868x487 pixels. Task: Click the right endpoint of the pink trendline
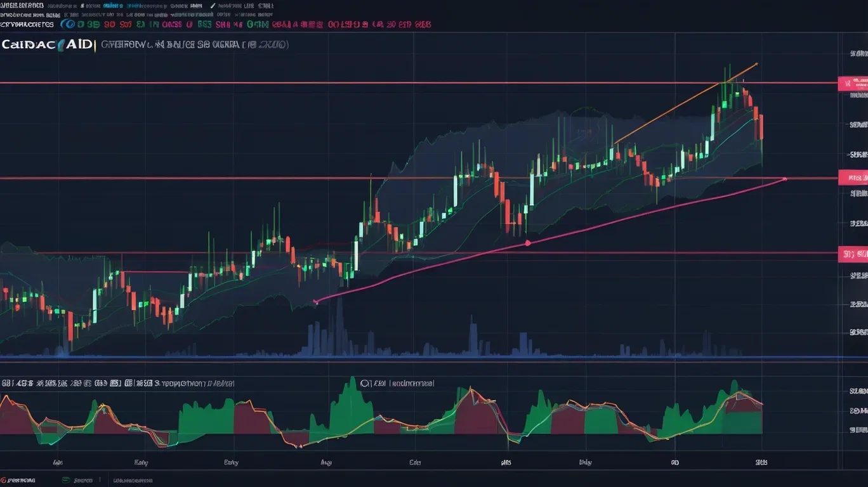(x=785, y=179)
